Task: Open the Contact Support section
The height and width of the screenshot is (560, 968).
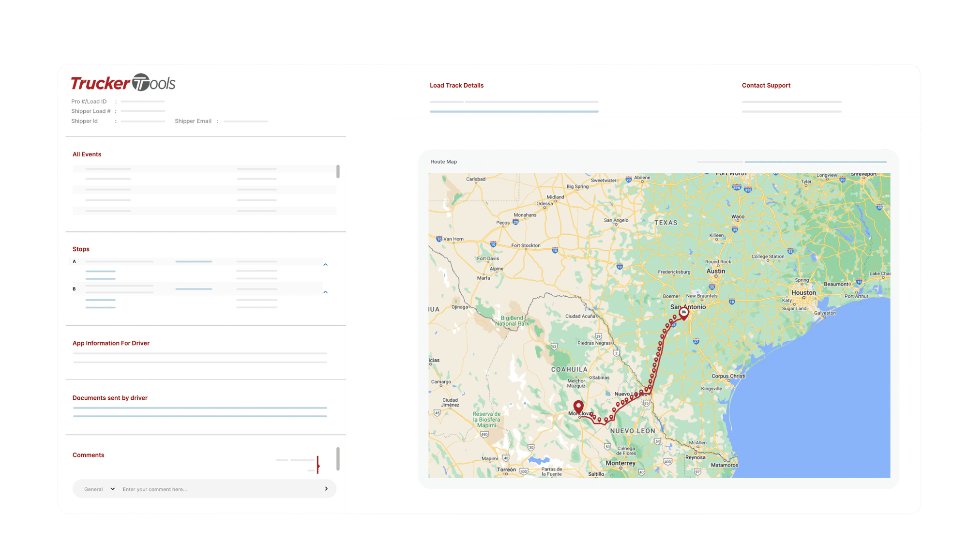Action: click(766, 85)
